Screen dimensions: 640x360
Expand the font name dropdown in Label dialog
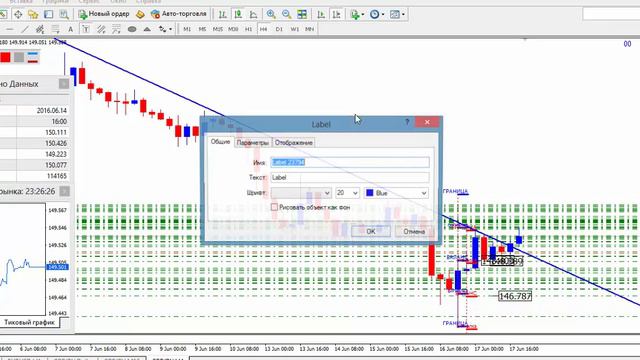click(327, 193)
